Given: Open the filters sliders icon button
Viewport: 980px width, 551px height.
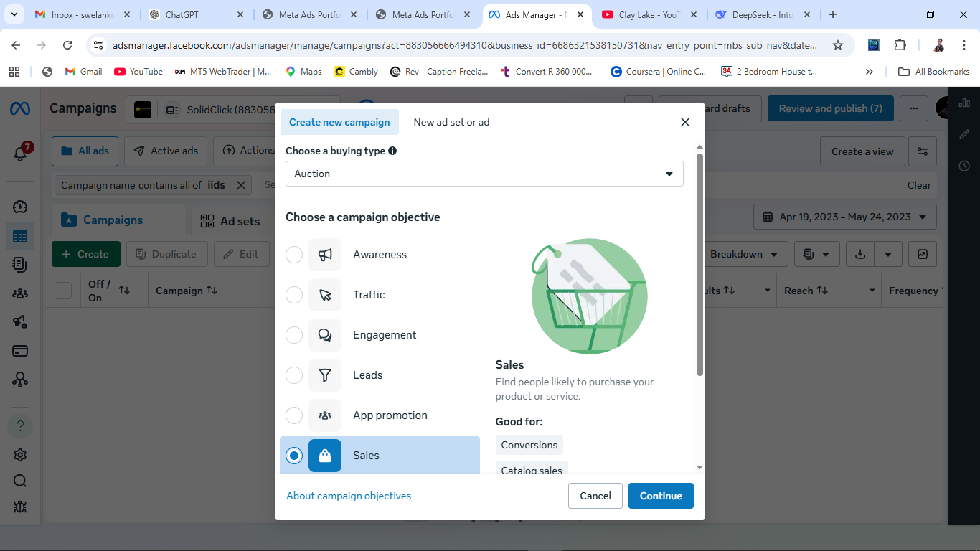Looking at the screenshot, I should [923, 151].
